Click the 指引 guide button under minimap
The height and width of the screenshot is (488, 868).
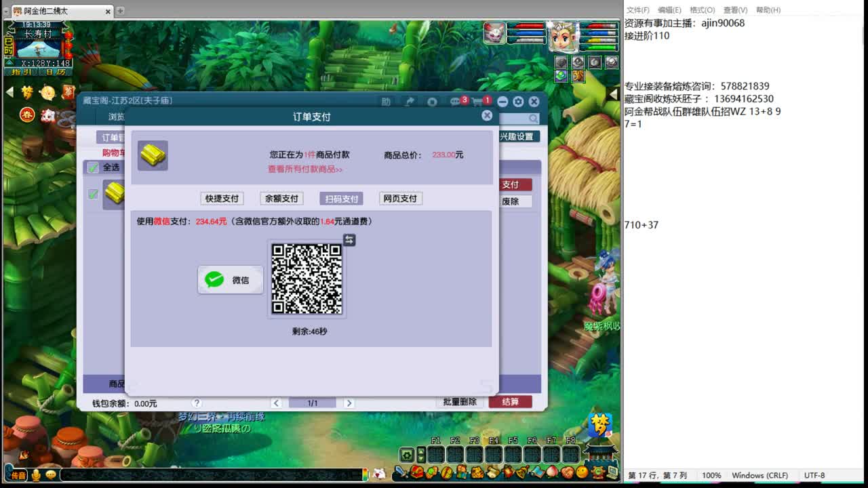coord(21,72)
